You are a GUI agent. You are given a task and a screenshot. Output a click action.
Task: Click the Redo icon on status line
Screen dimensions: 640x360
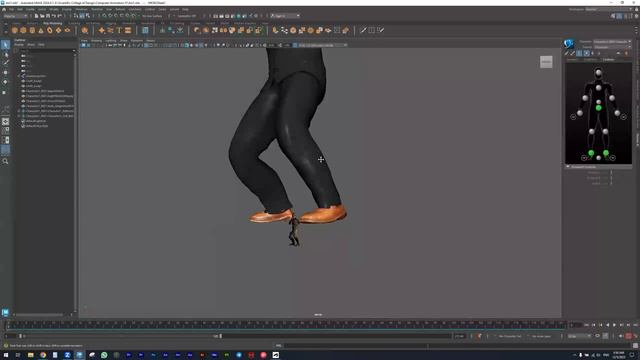pyautogui.click(x=59, y=16)
